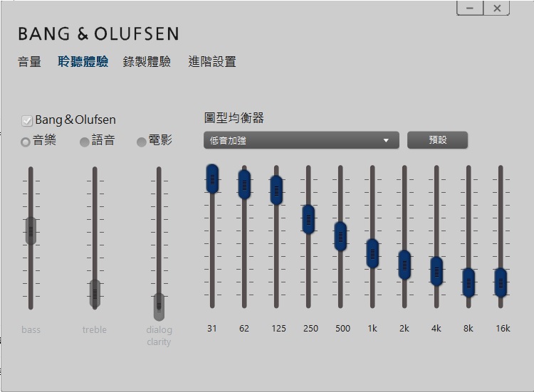The image size is (534, 392).
Task: Click the '250' frequency label
Action: click(x=310, y=329)
